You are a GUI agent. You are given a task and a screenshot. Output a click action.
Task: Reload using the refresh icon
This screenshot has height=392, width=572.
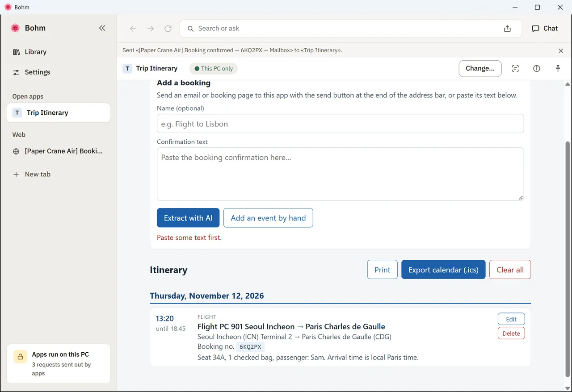click(168, 29)
